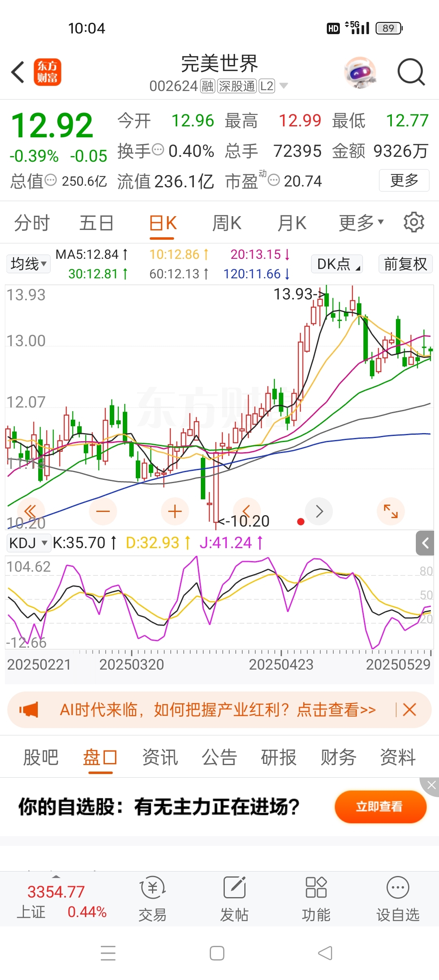The image size is (439, 980).
Task: Tap turnover rate info icon near 换手
Action: (x=158, y=150)
